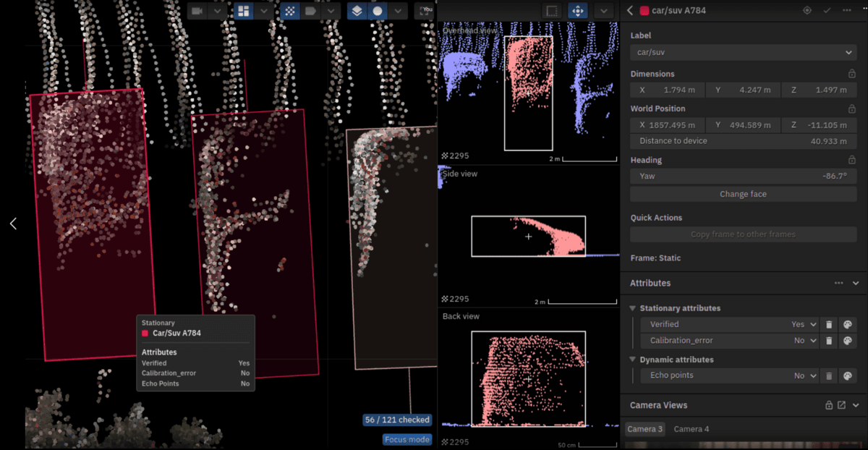Screen dimensions: 868x450
Task: Click the Side view label
Action: click(460, 174)
